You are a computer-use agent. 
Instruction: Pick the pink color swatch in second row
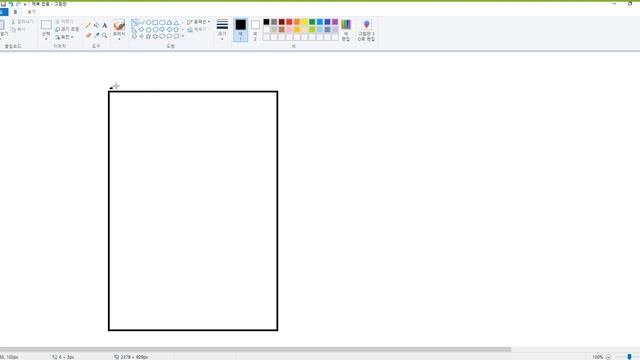click(x=289, y=29)
